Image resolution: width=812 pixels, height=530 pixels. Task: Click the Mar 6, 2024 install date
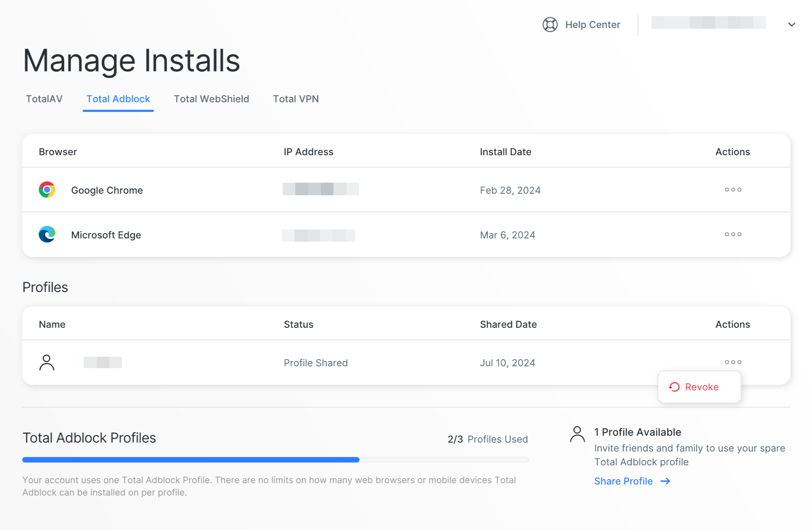tap(507, 235)
